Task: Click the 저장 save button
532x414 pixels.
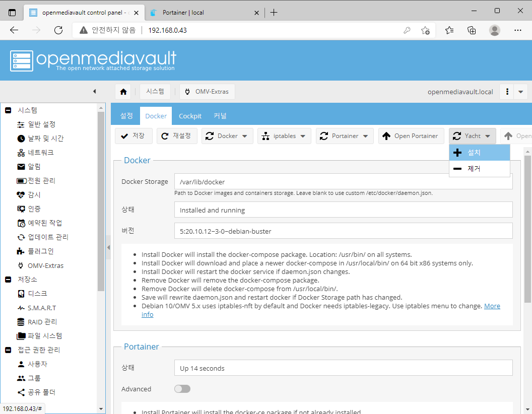Action: 134,136
